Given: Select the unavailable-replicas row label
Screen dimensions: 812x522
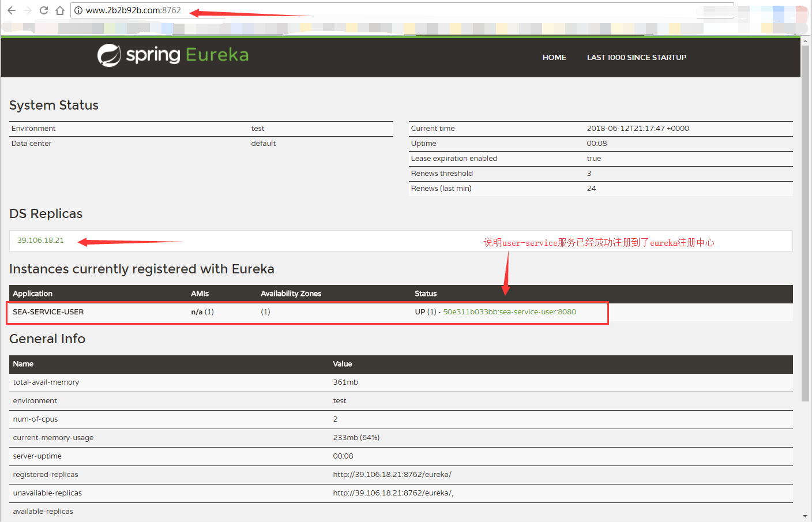Looking at the screenshot, I should 47,493.
